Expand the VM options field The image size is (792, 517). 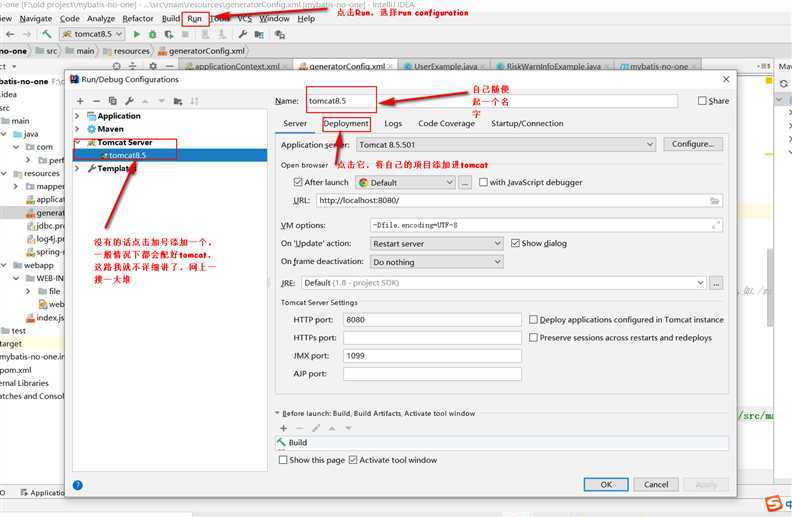[716, 225]
